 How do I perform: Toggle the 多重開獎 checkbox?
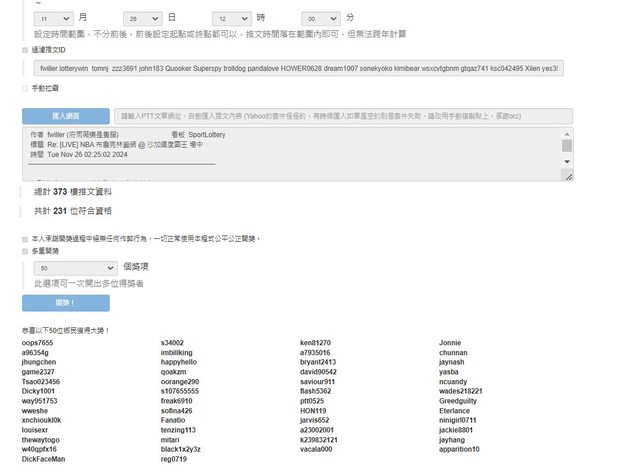click(x=25, y=251)
